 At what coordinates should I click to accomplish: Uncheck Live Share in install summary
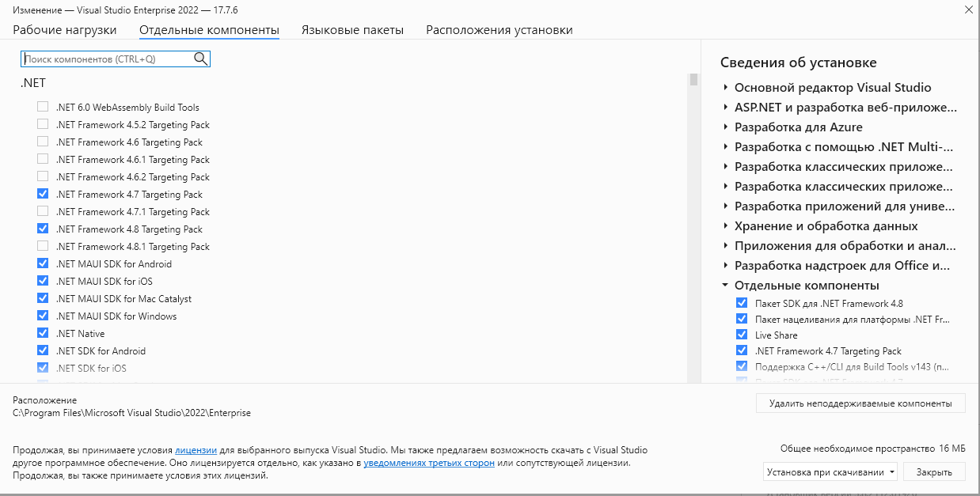pyautogui.click(x=742, y=335)
